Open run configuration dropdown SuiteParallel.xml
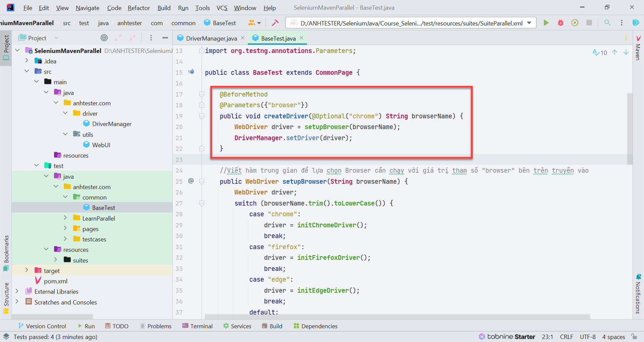This screenshot has height=342, width=644. tap(411, 23)
